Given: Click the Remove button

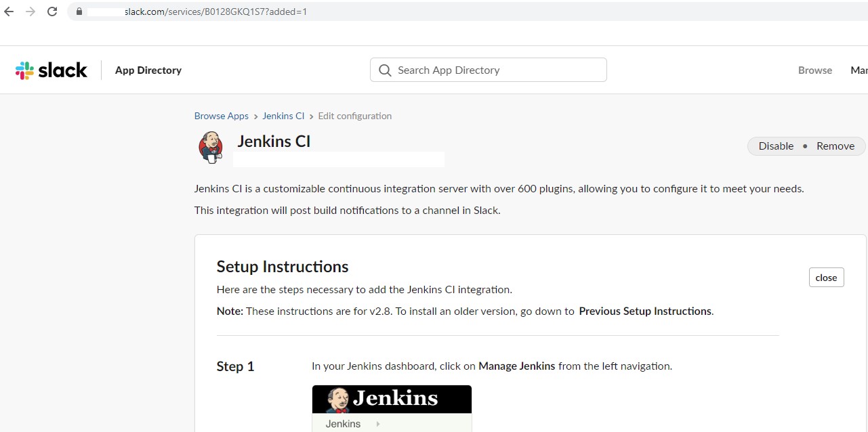Looking at the screenshot, I should (835, 146).
